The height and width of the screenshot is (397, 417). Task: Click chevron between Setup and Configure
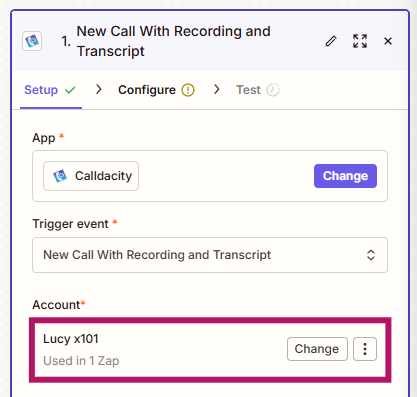[98, 89]
